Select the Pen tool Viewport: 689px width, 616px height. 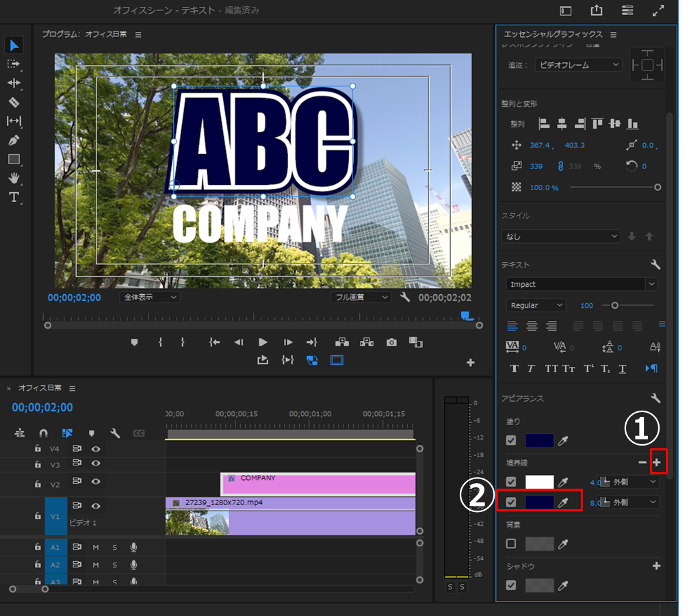coord(14,140)
